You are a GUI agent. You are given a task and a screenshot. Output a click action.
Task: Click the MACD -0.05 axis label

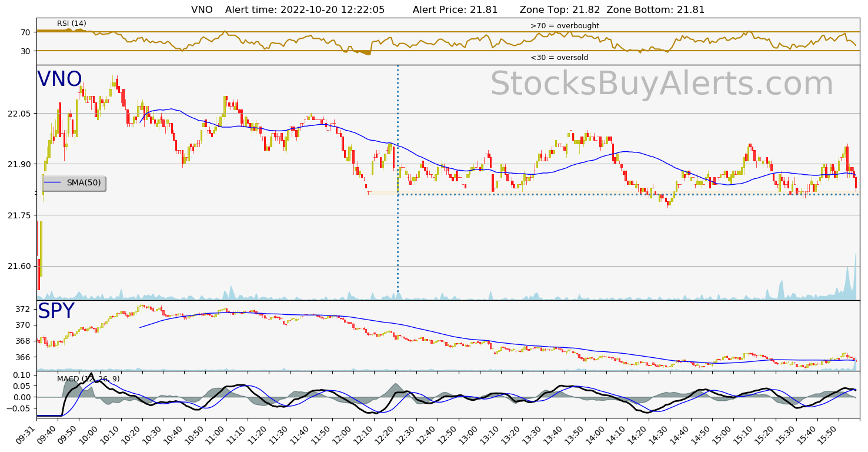(x=19, y=408)
